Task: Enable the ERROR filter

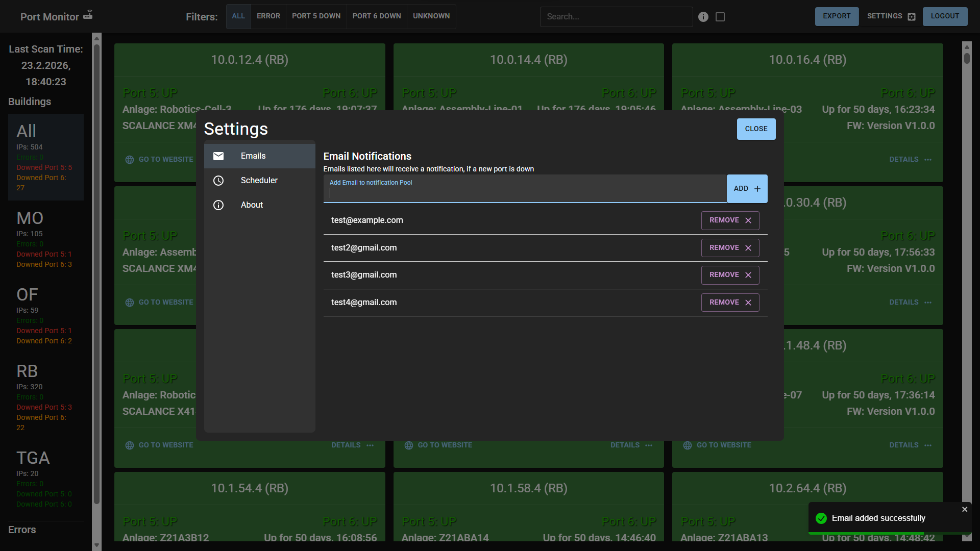Action: point(268,16)
